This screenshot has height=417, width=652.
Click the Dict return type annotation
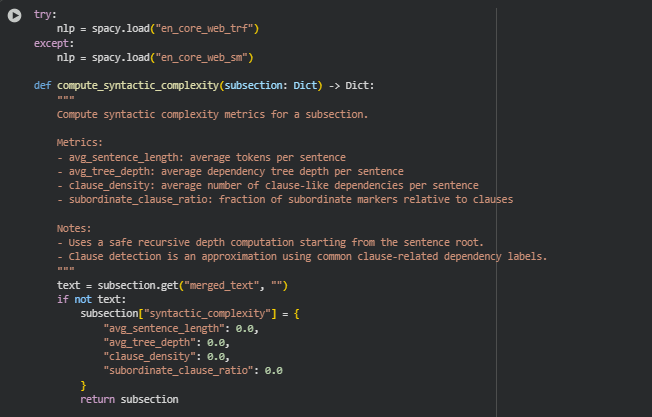click(361, 86)
